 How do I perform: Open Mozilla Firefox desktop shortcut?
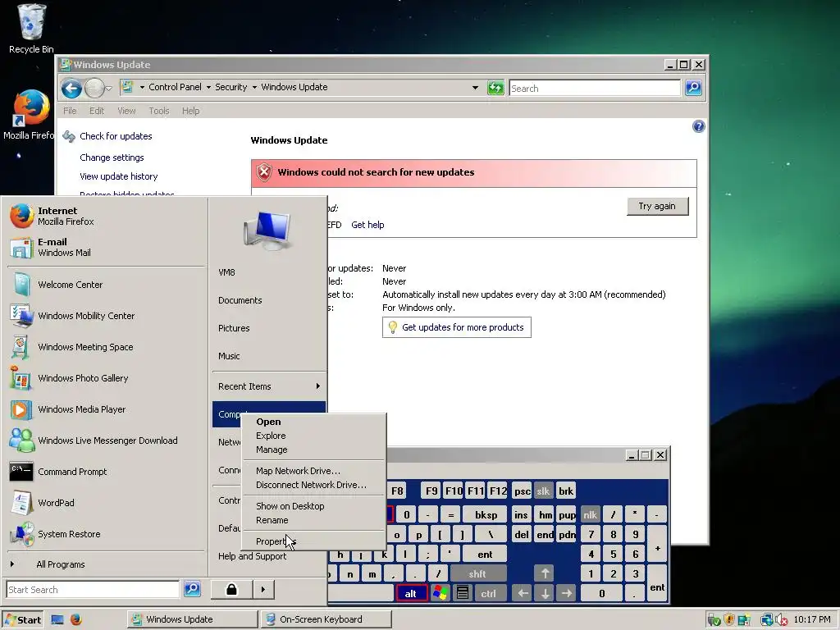point(29,115)
